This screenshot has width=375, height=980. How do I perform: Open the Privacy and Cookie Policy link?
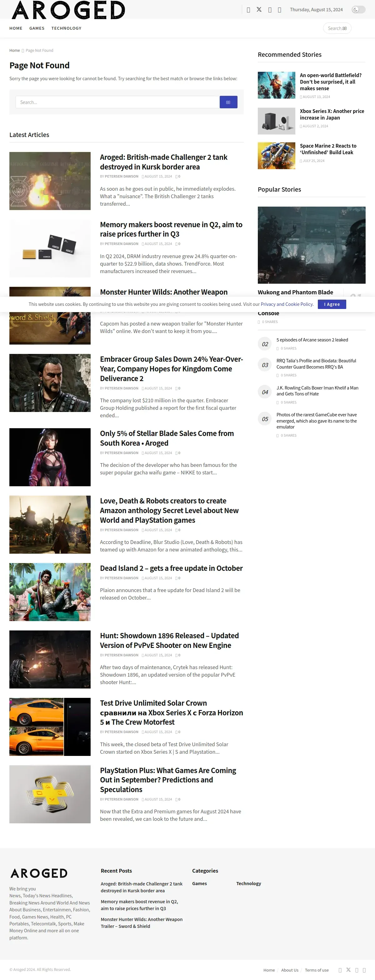[x=287, y=304]
